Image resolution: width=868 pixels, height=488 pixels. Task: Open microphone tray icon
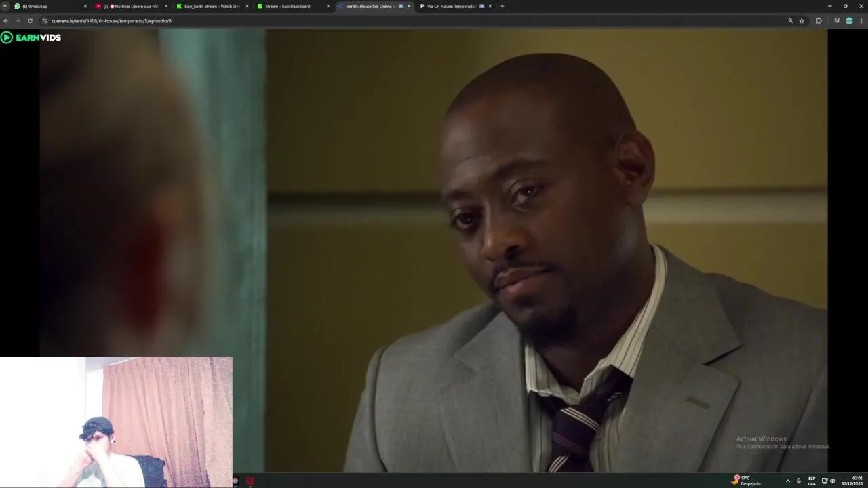[x=799, y=481]
